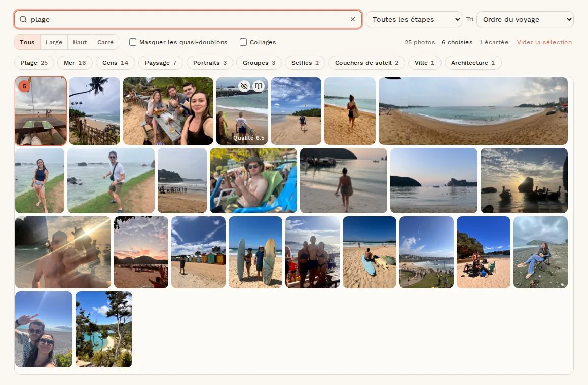Open photo of woman walking into sunset water
The height and width of the screenshot is (385, 588).
[344, 180]
